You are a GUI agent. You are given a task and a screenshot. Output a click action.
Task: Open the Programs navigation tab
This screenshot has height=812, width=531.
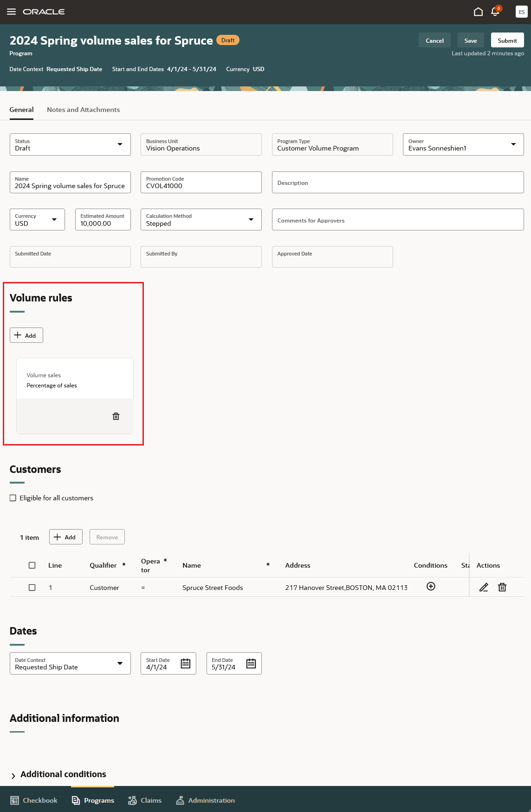point(93,800)
